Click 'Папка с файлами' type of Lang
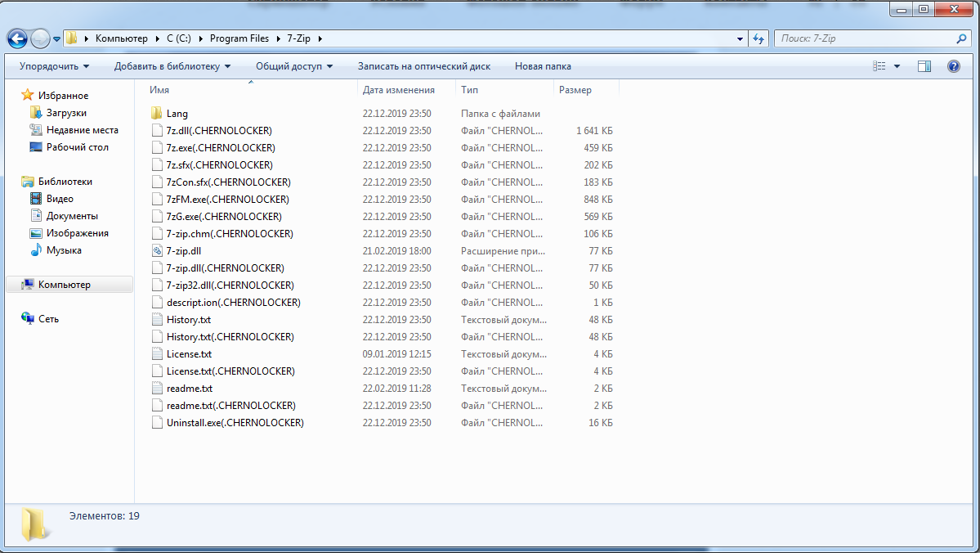The height and width of the screenshot is (553, 980). (500, 114)
